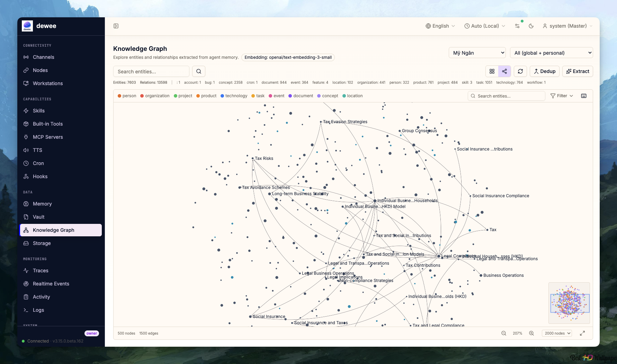This screenshot has width=617, height=364.
Task: Click the owner badge
Action: (92, 333)
